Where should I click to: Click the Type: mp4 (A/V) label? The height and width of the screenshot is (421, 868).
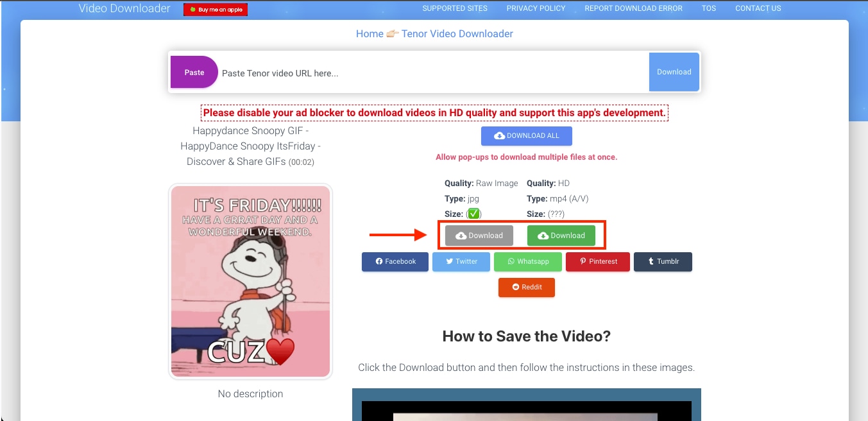(x=557, y=199)
